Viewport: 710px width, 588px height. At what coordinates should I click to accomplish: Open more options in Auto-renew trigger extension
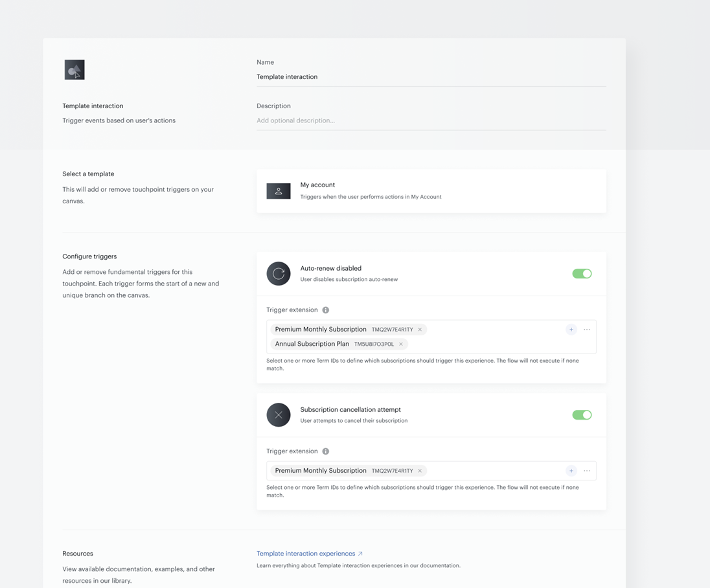[587, 330]
